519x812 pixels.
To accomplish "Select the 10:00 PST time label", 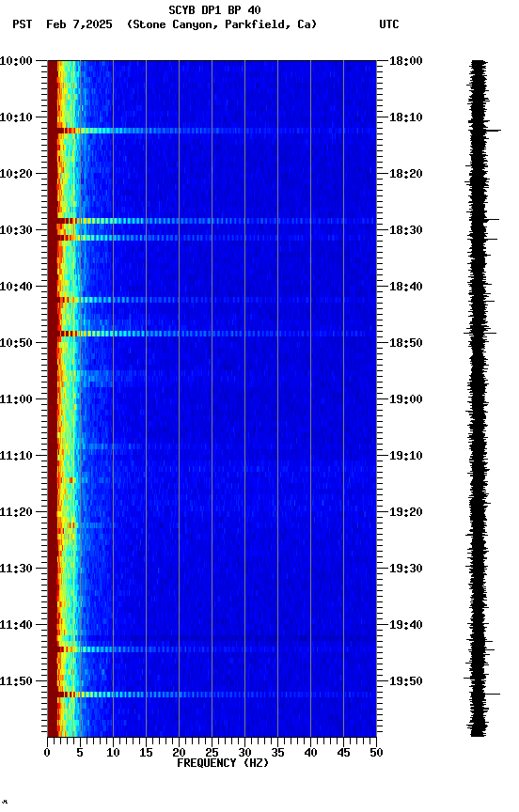I will point(16,61).
